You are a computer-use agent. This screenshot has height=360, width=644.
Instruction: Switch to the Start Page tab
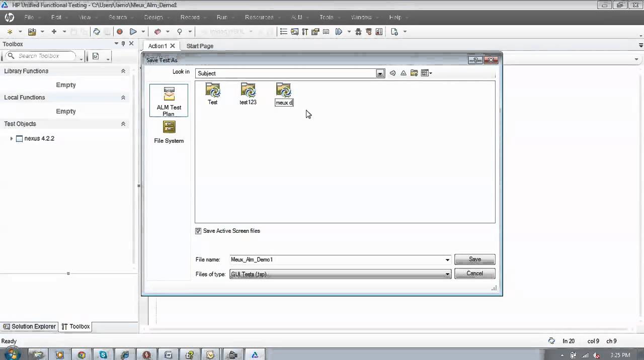[x=200, y=46]
